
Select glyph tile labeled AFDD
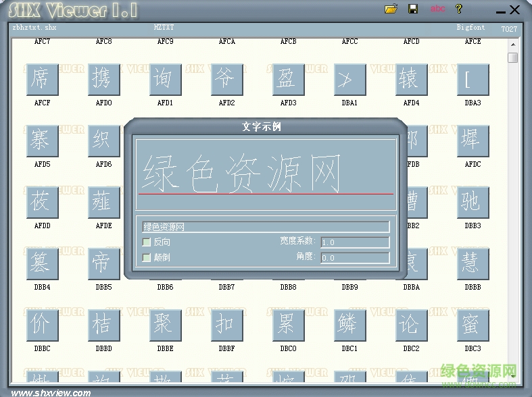[43, 203]
